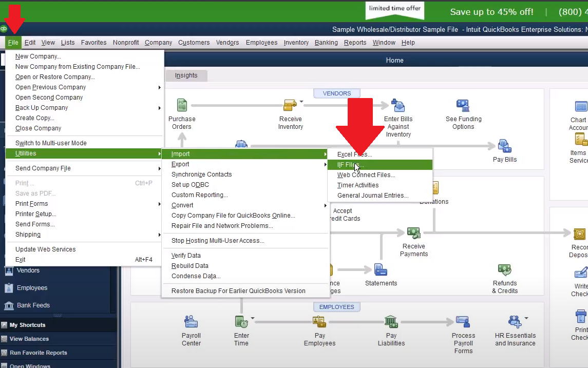588x368 pixels.
Task: Click the Statements icon
Action: coord(381,270)
